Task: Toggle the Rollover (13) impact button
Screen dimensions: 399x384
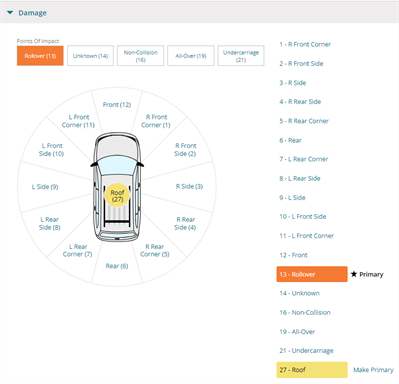Action: tap(40, 56)
